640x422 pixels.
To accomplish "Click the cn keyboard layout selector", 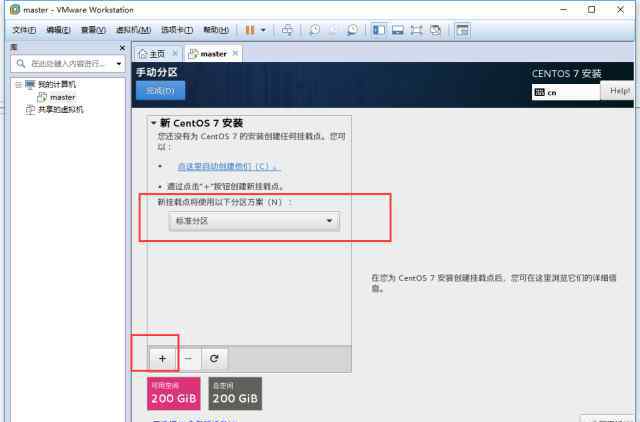I will 566,92.
